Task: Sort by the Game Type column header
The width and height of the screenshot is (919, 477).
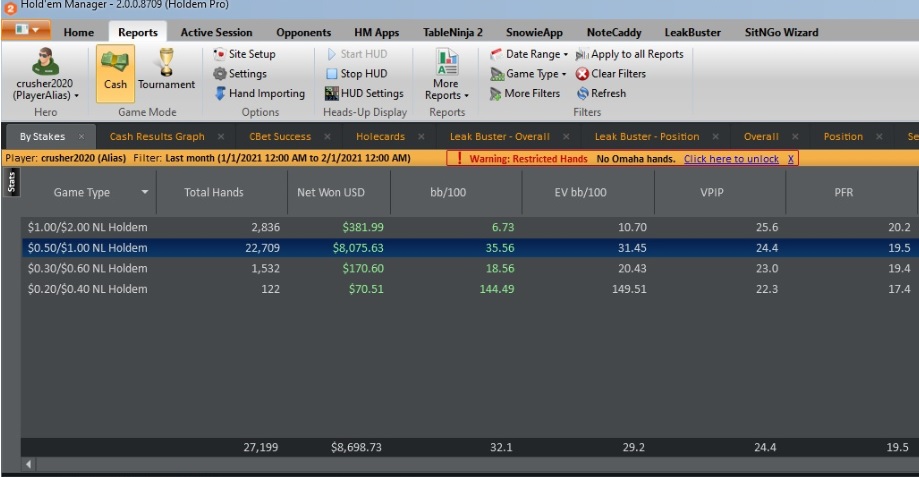Action: [x=81, y=192]
